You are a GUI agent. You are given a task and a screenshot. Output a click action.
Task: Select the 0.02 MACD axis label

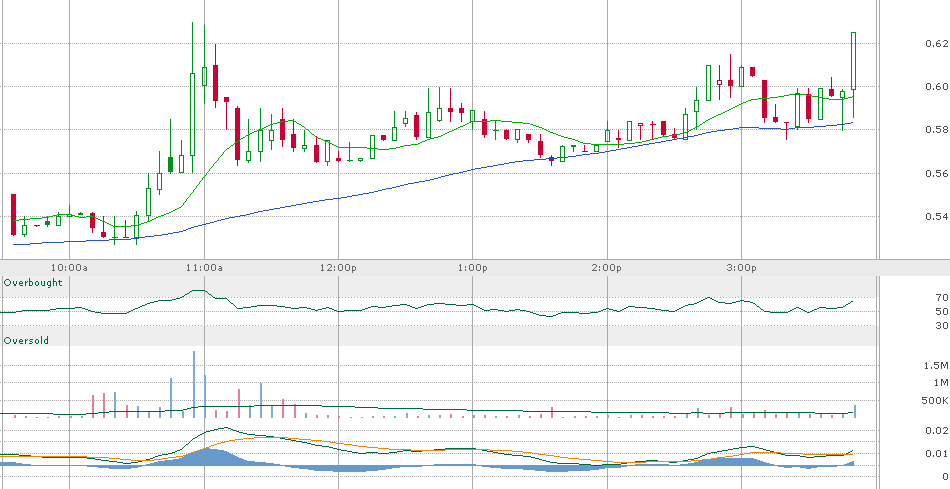click(x=937, y=430)
